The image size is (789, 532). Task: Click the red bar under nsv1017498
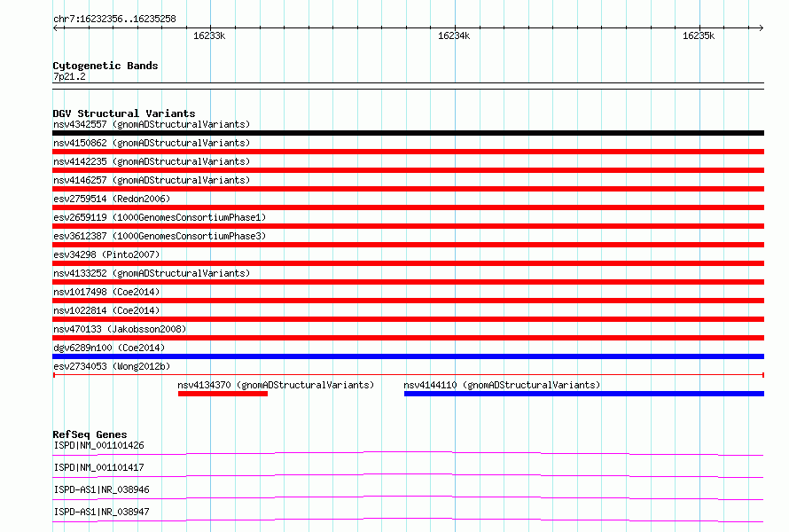pos(408,301)
